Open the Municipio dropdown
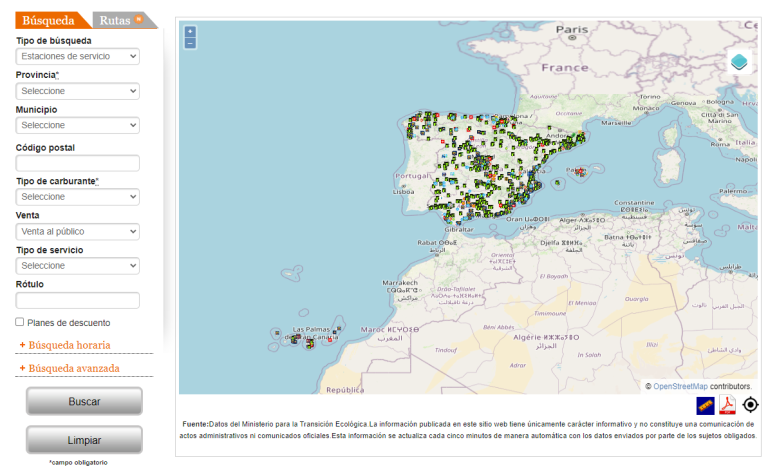Viewport: 768px width, 471px height. point(77,125)
